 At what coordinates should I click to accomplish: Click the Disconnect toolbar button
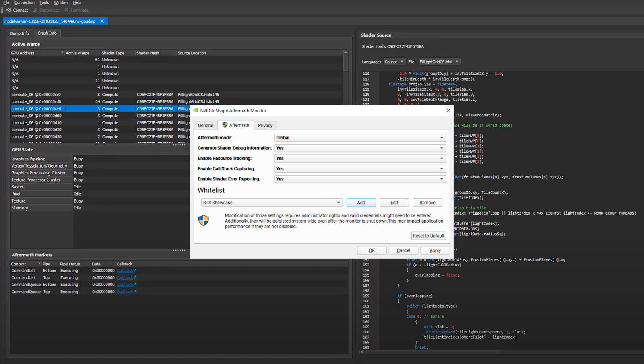click(x=45, y=10)
